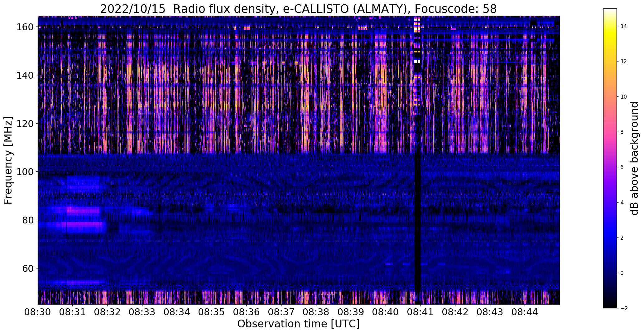The image size is (644, 333).
Task: Click the 140 frequency tick label
Action: point(25,75)
